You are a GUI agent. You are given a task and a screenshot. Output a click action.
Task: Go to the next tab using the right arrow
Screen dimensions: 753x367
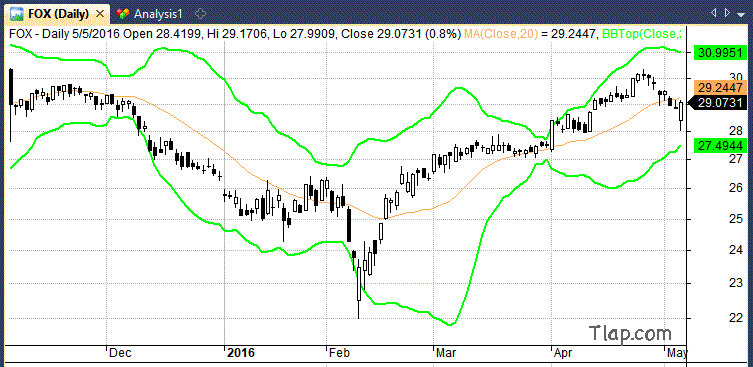point(728,13)
